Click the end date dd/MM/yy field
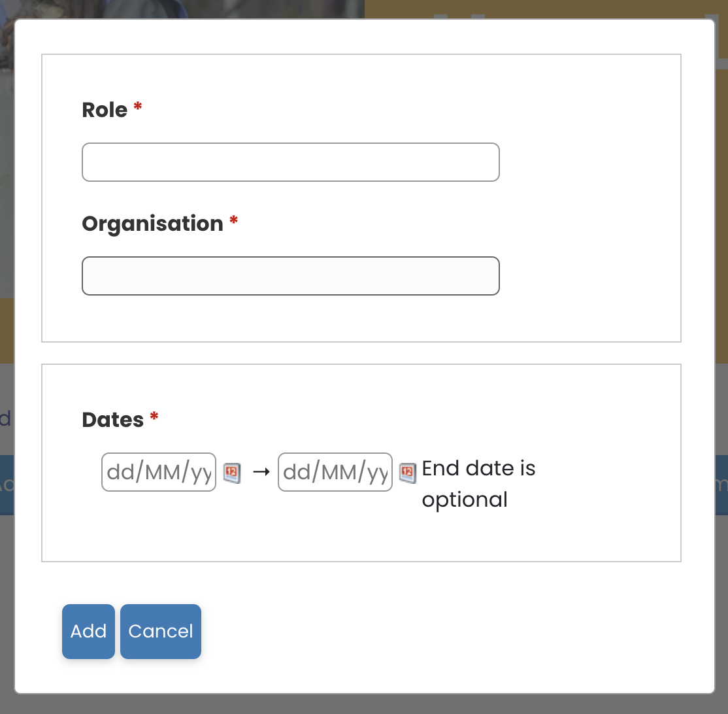 [x=335, y=472]
